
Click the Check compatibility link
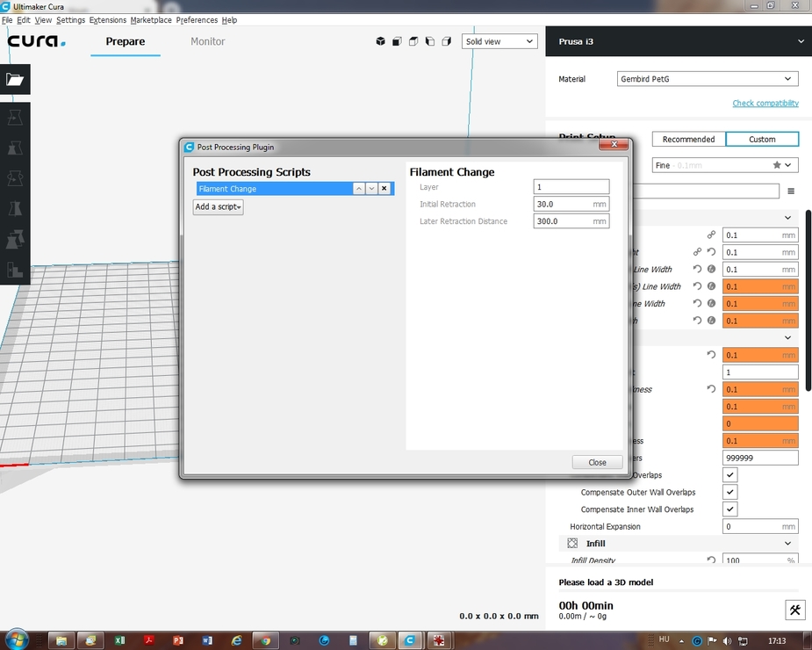coord(765,104)
